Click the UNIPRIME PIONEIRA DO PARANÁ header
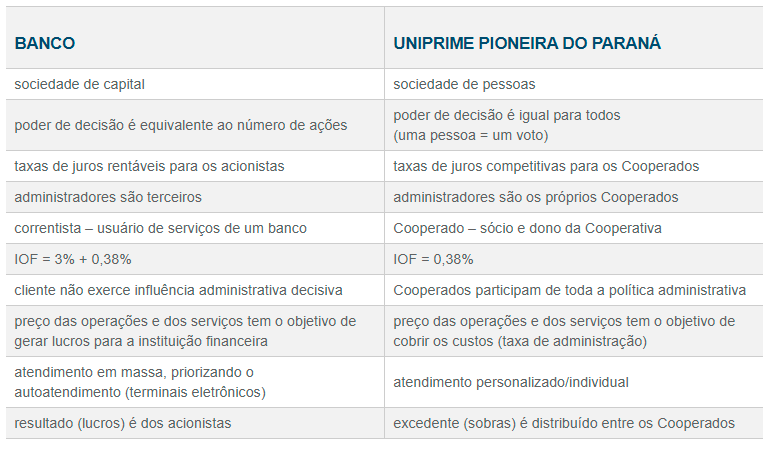This screenshot has width=770, height=449. point(527,43)
